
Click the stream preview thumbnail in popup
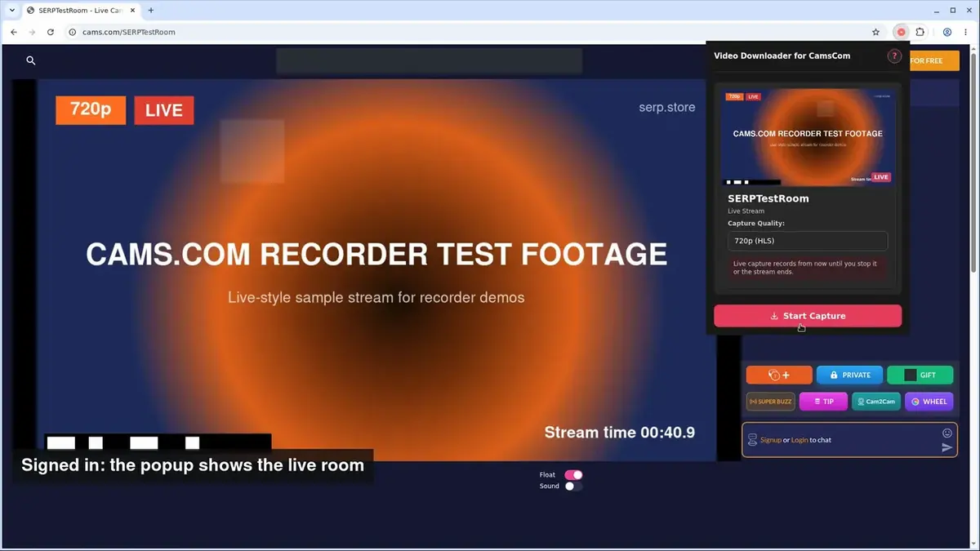(807, 137)
